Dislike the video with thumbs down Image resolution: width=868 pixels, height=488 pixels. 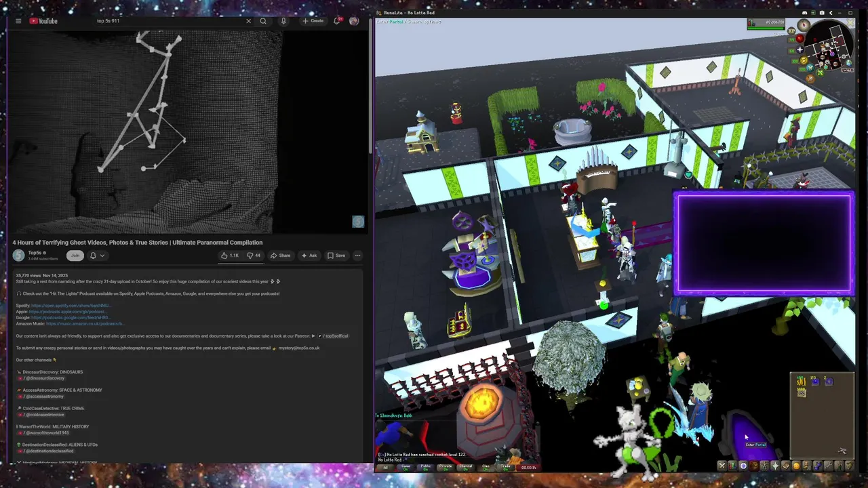254,256
